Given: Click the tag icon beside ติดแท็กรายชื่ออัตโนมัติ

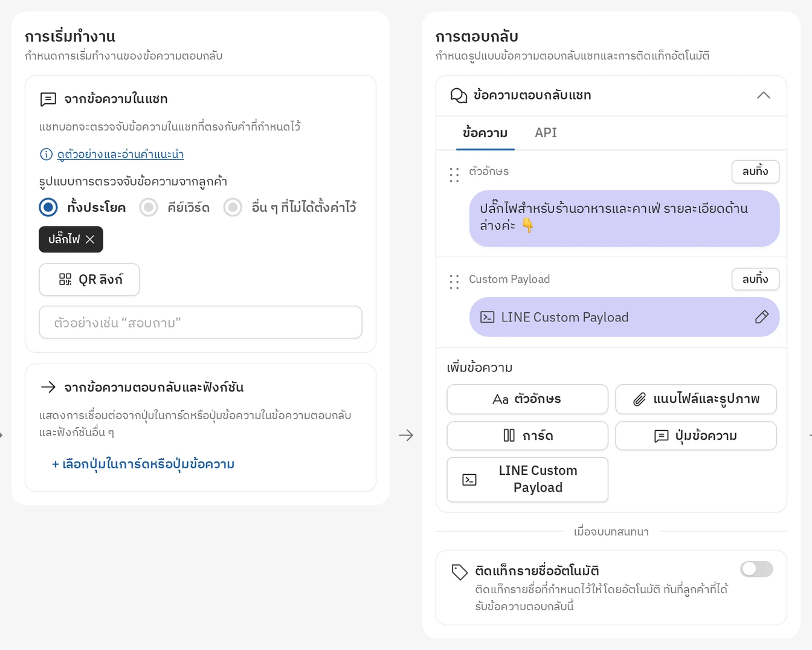Looking at the screenshot, I should [x=459, y=572].
